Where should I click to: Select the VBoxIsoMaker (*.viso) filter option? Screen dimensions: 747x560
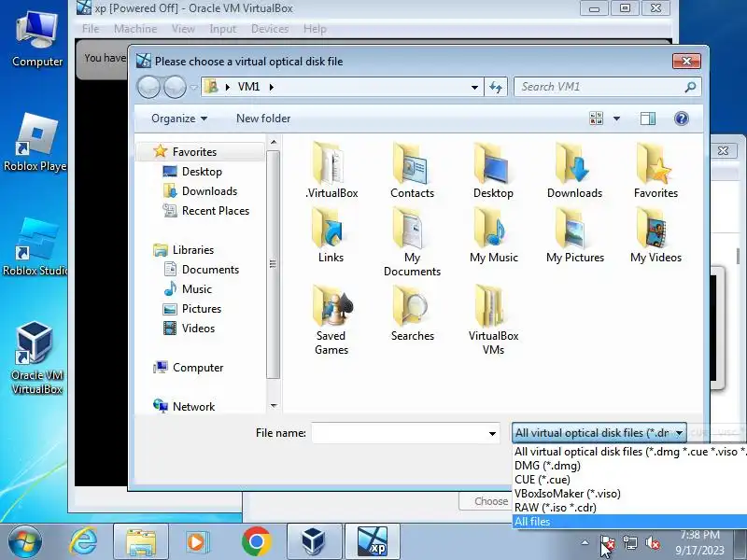click(x=629, y=494)
